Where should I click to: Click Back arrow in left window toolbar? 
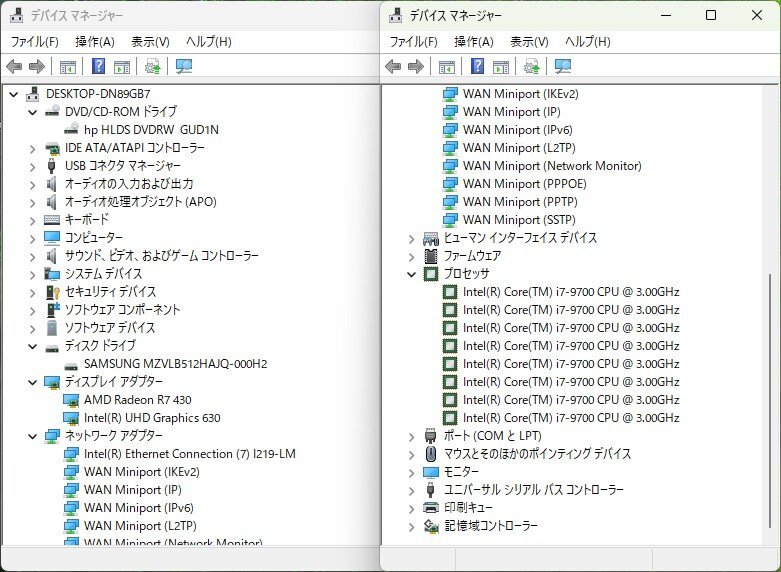[x=14, y=66]
